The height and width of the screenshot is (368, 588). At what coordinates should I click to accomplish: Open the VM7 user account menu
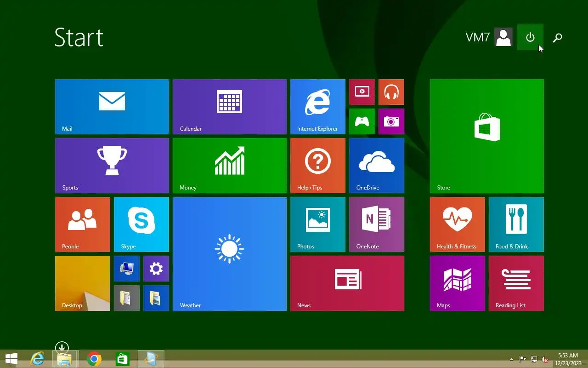click(x=489, y=37)
